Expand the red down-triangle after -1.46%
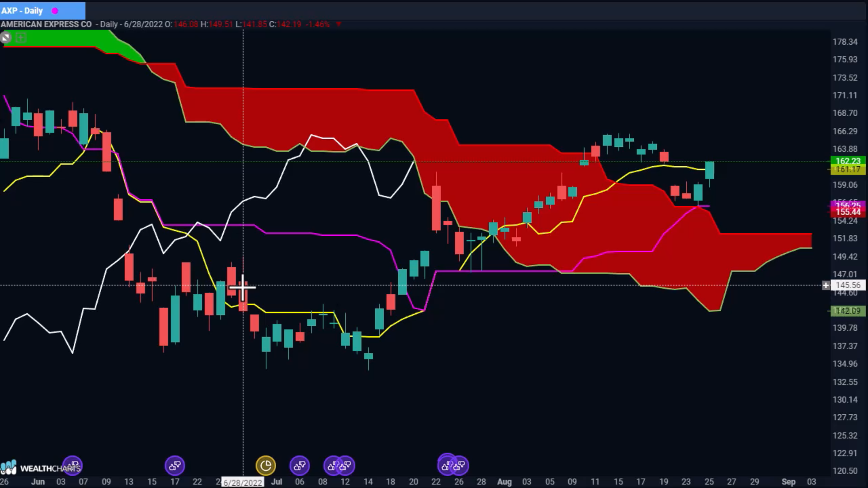 click(339, 24)
